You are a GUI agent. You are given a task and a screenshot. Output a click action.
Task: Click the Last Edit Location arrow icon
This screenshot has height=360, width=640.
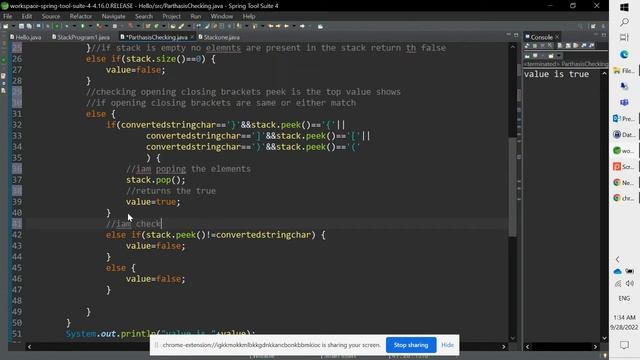[x=271, y=26]
